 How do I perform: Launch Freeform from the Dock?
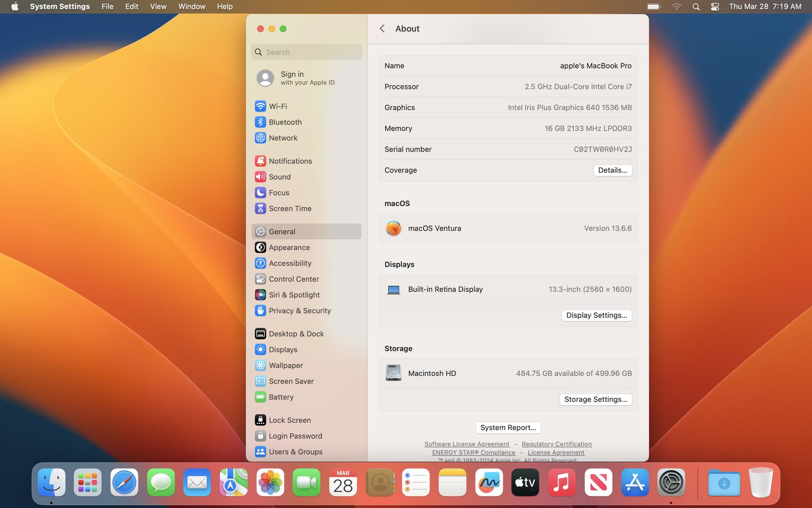tap(489, 483)
